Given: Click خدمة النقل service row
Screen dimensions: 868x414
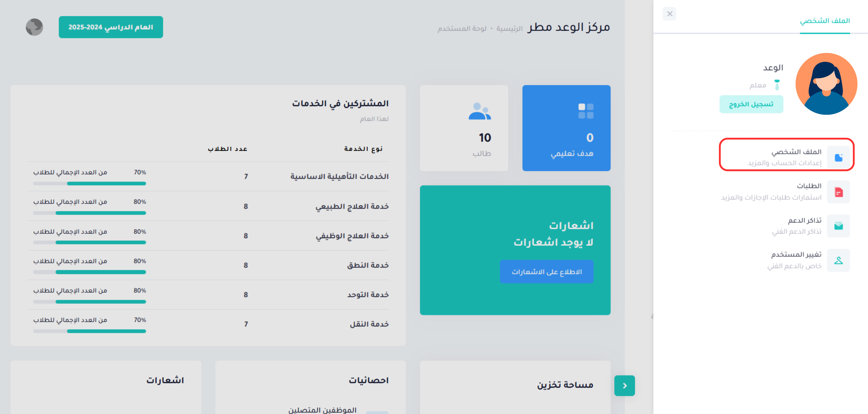Looking at the screenshot, I should pyautogui.click(x=208, y=324).
